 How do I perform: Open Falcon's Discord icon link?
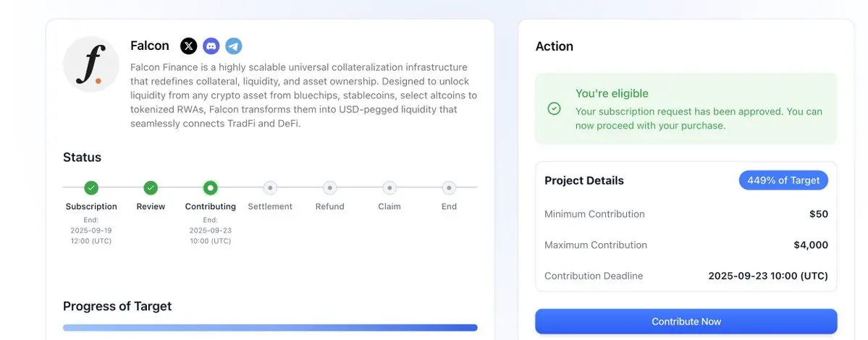point(211,46)
